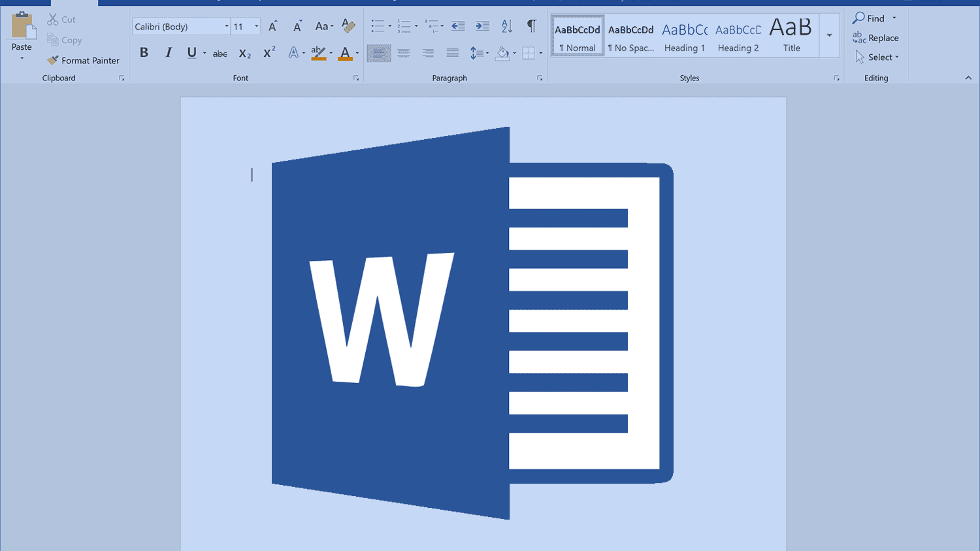The height and width of the screenshot is (551, 980).
Task: Click the Sort A-Z icon
Action: pos(507,26)
